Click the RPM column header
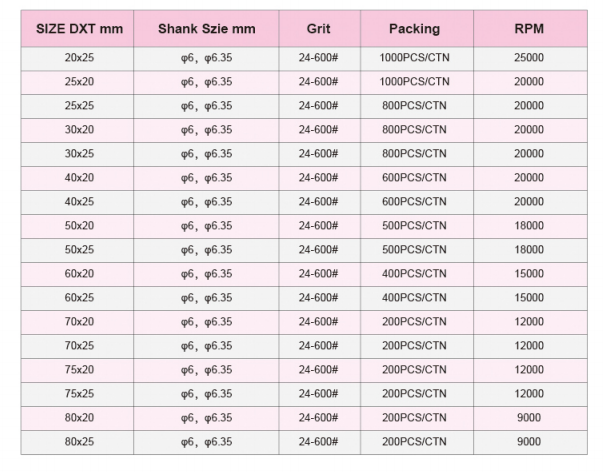 click(529, 29)
